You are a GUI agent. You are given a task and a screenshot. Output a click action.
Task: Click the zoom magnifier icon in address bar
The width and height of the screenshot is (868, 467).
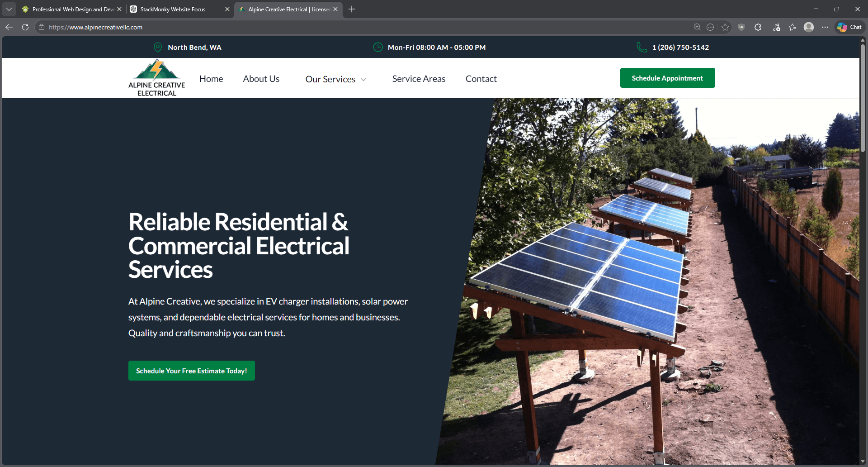(697, 27)
